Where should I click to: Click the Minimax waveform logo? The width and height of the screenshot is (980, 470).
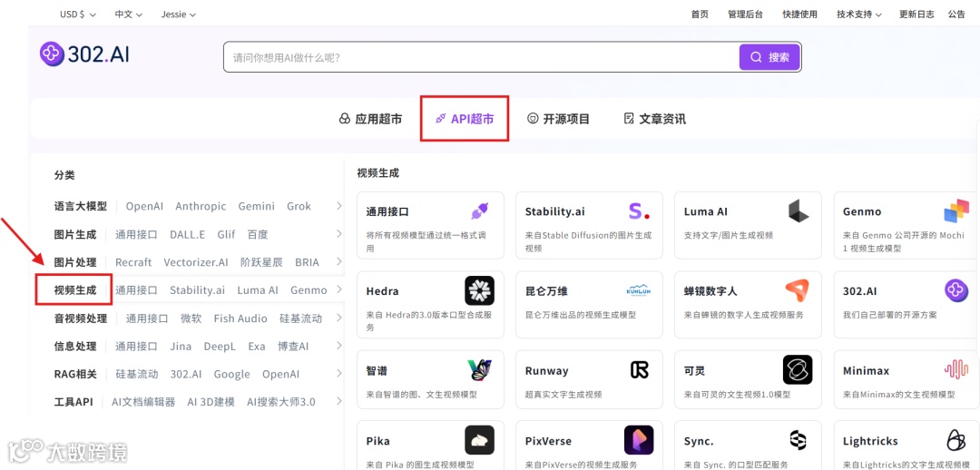(x=956, y=370)
